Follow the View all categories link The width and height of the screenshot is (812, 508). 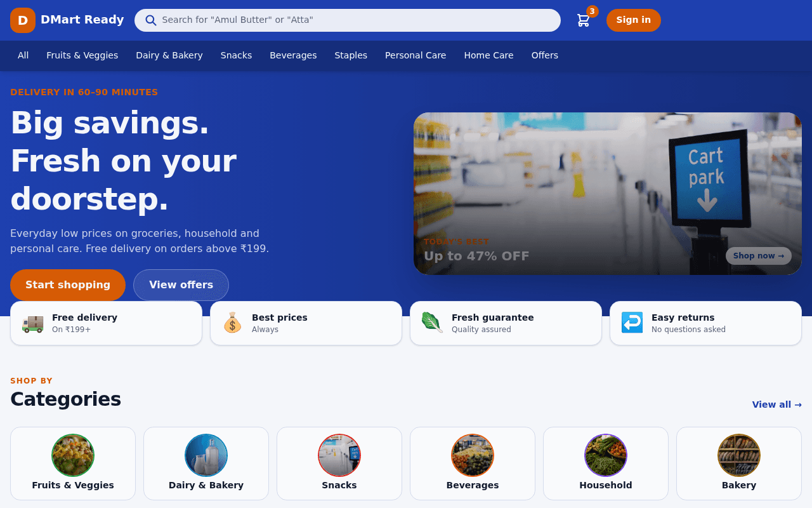[x=777, y=404]
